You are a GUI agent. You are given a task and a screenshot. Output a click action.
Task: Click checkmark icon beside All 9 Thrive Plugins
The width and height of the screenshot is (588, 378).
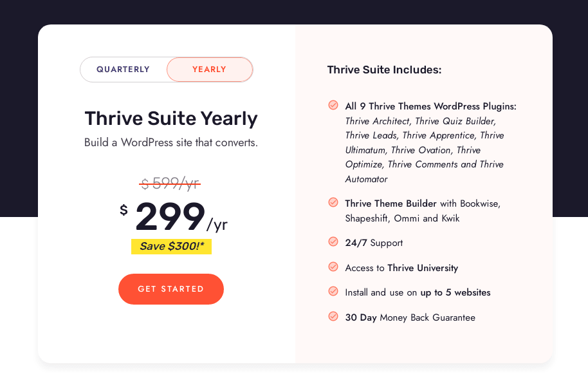333,105
